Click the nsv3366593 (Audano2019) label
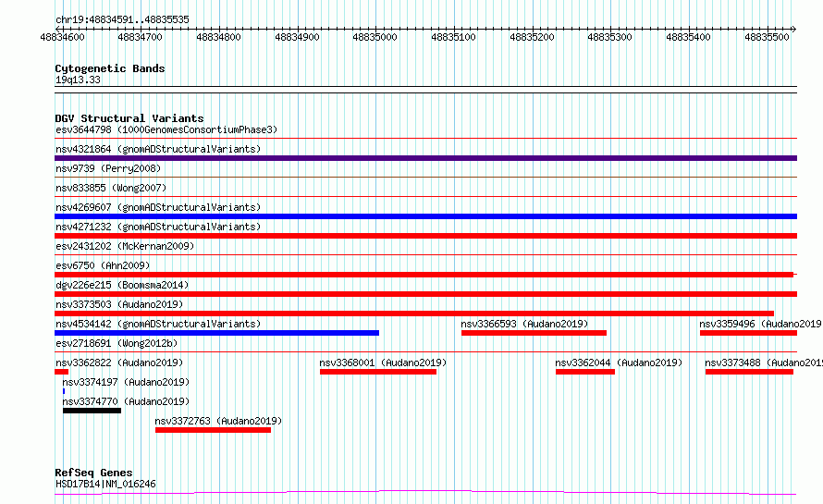Image resolution: width=823 pixels, height=504 pixels. coord(524,324)
